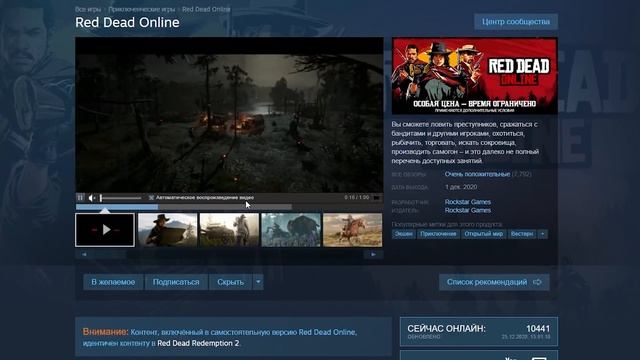The image size is (640, 360).
Task: Click the online player count 10441
Action: 538,329
